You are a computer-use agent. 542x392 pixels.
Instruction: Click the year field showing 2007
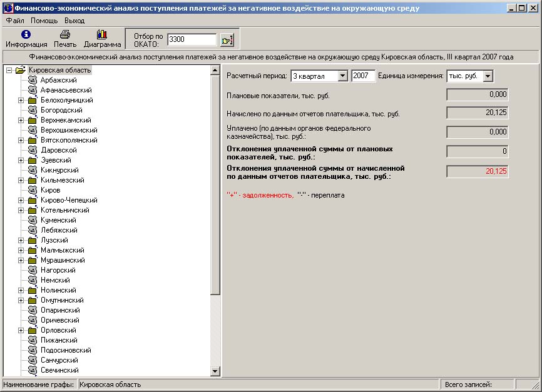[363, 76]
